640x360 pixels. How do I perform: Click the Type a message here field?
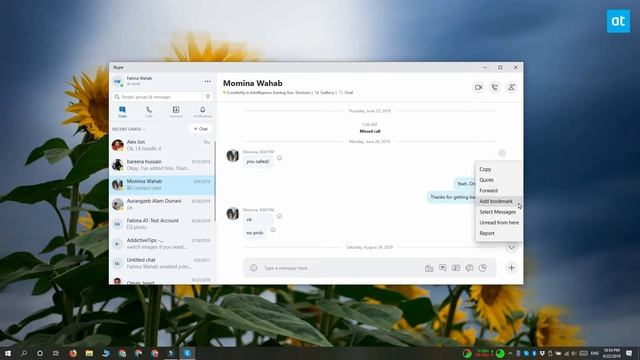[x=341, y=268]
